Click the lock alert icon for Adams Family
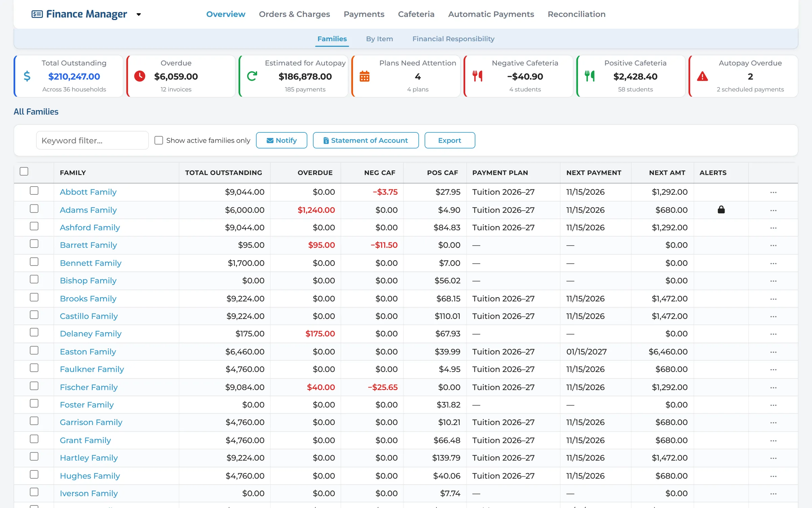The image size is (812, 508). [721, 210]
